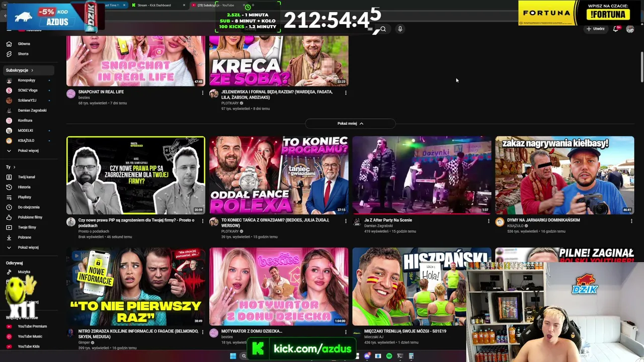Open the YouTube Music logo icon
The image size is (644, 362).
(x=9, y=336)
